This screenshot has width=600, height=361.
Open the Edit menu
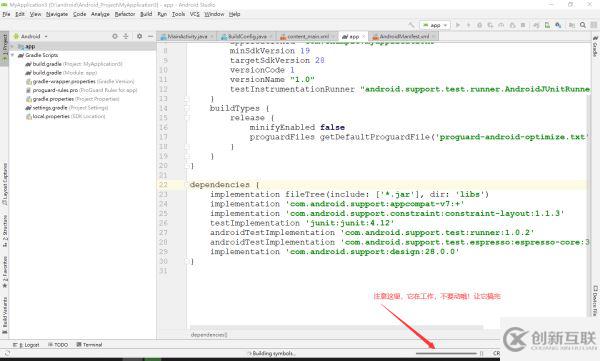tap(20, 14)
